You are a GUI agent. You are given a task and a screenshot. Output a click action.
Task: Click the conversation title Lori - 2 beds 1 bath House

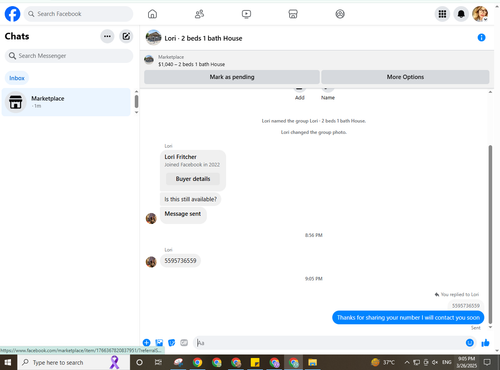pyautogui.click(x=203, y=38)
